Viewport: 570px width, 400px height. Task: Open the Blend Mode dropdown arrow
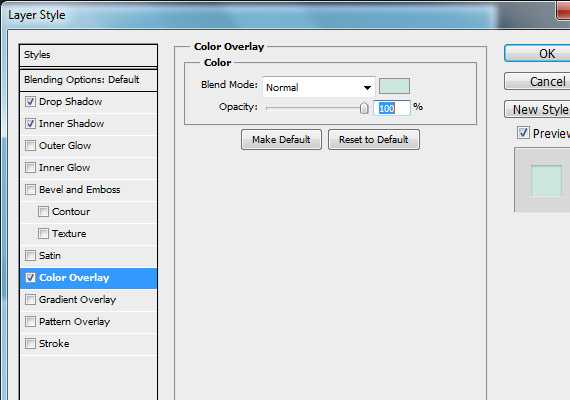pos(367,88)
